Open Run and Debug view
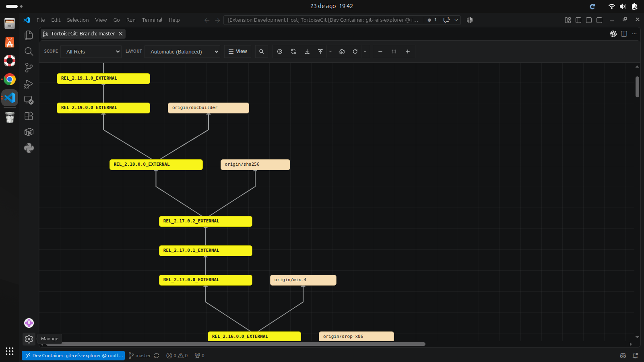This screenshot has height=362, width=644. [x=29, y=84]
